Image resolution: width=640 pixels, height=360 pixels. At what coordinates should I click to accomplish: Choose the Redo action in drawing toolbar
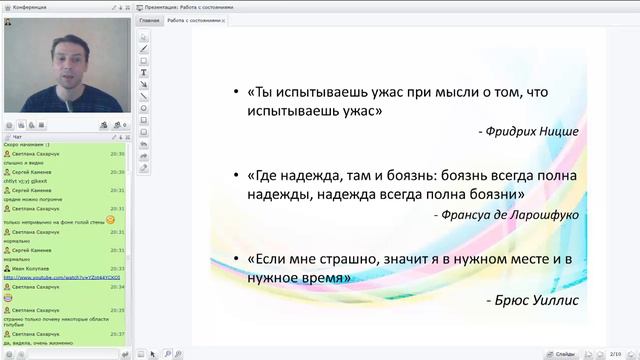(144, 156)
